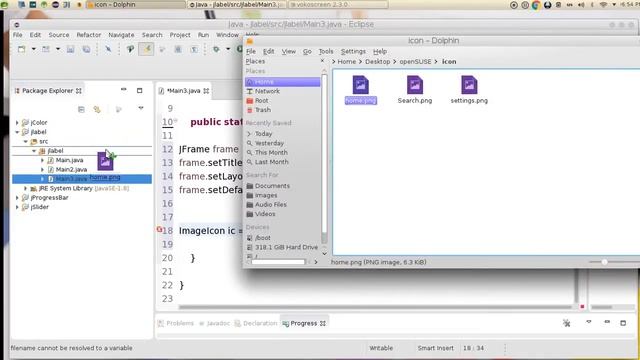Close the Dolphin Places panel
The height and width of the screenshot is (360, 640).
322,61
